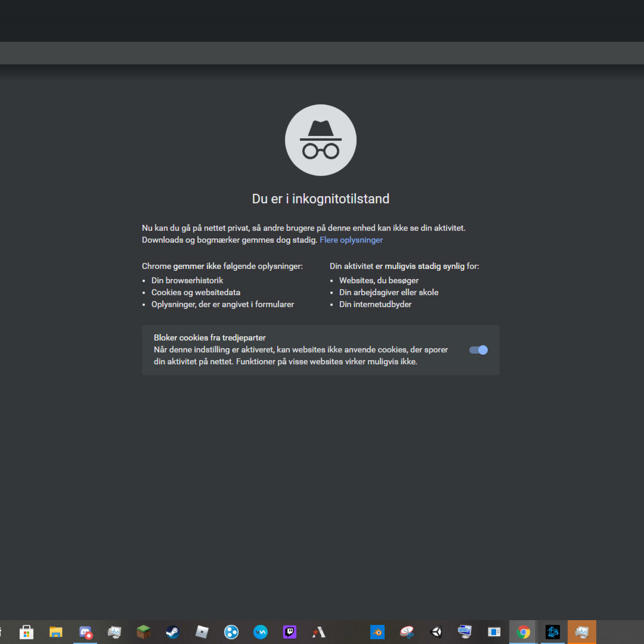Open the 'Flere oplysninger' link

point(351,240)
